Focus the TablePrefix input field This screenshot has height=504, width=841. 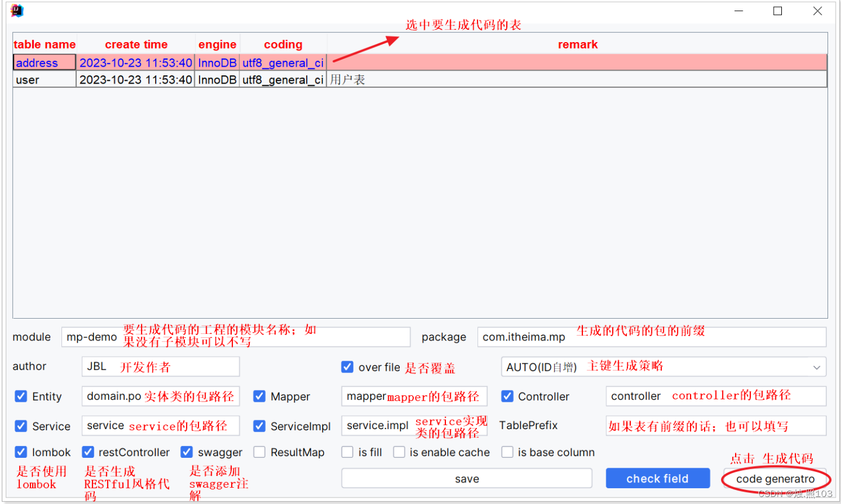[716, 425]
